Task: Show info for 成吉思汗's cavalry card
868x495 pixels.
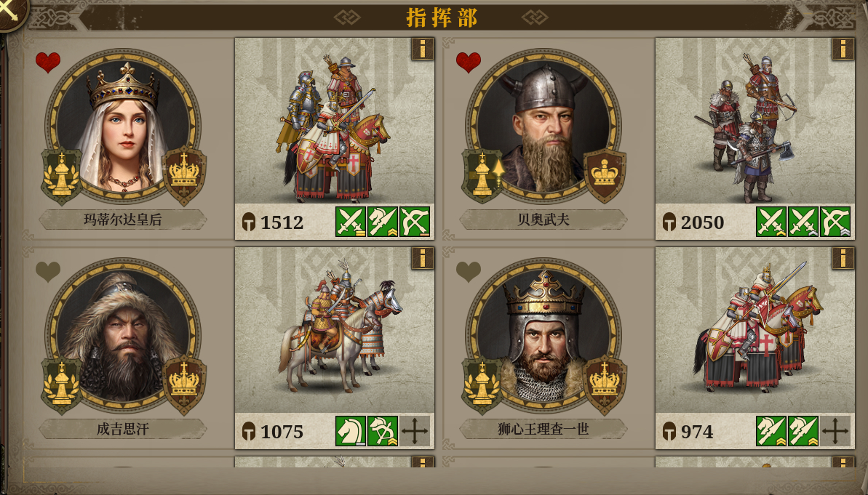Action: click(423, 258)
